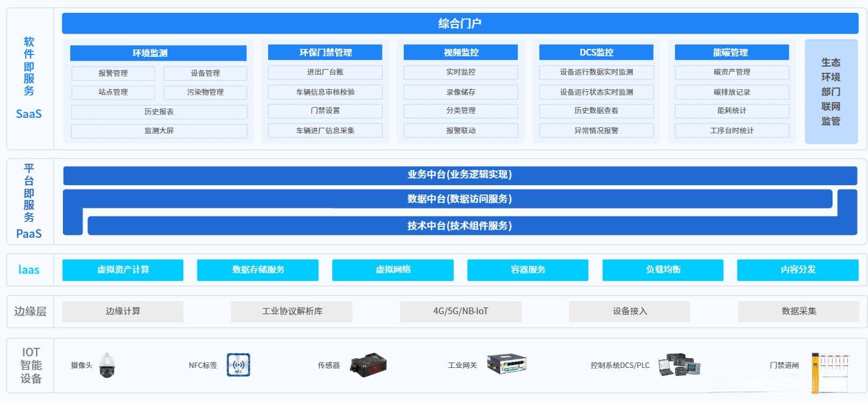Viewport: 868px width, 404px height.
Task: Select 负载均衡 block
Action: coord(663,270)
